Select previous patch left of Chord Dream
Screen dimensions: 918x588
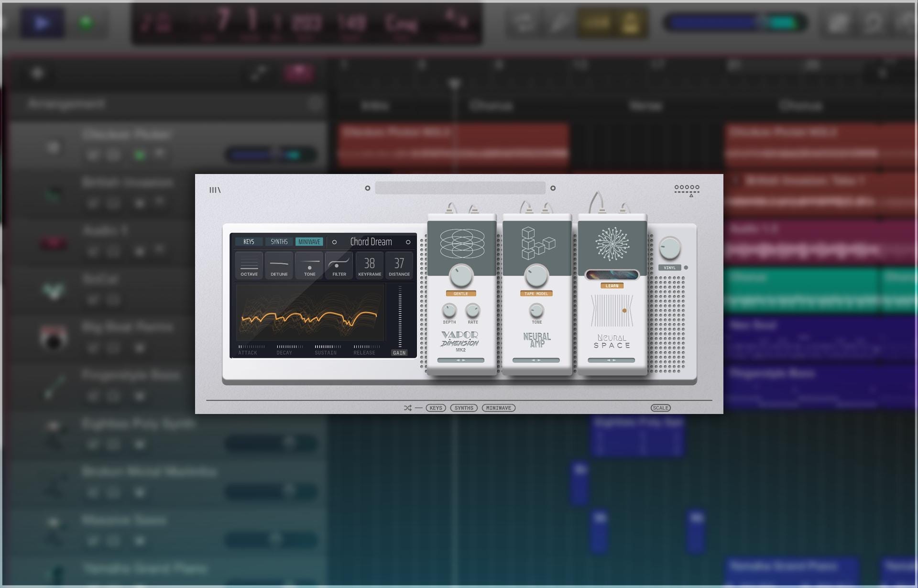click(x=334, y=242)
